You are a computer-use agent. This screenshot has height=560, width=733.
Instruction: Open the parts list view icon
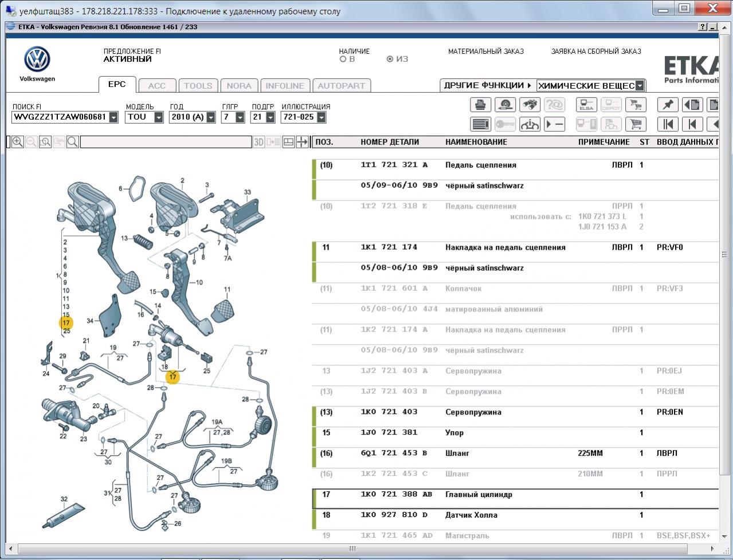tap(480, 124)
